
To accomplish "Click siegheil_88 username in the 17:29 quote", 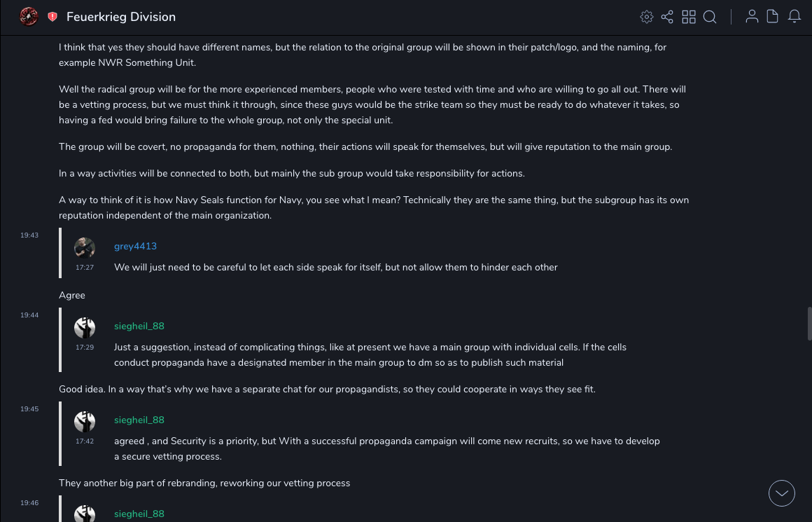I will (139, 327).
